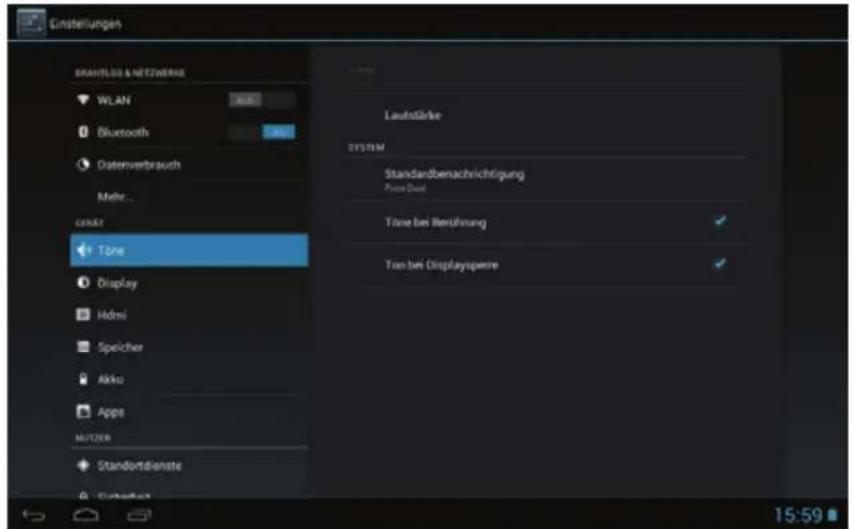Toggle the WLAN switch

click(262, 100)
